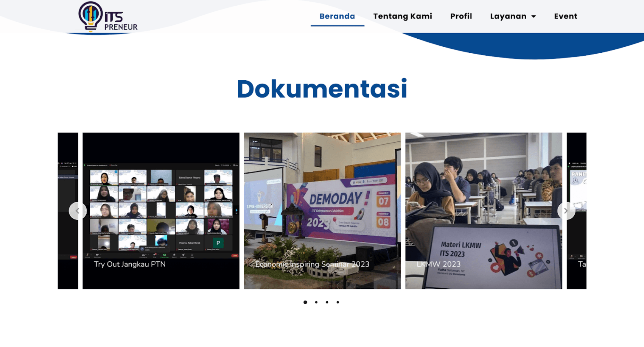
Task: Select the third carousel pagination dot
Action: tap(327, 302)
